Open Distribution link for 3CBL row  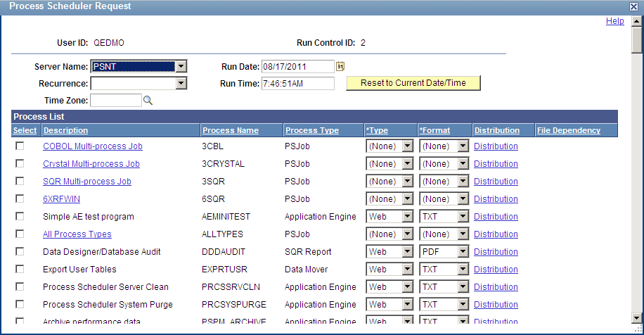496,146
